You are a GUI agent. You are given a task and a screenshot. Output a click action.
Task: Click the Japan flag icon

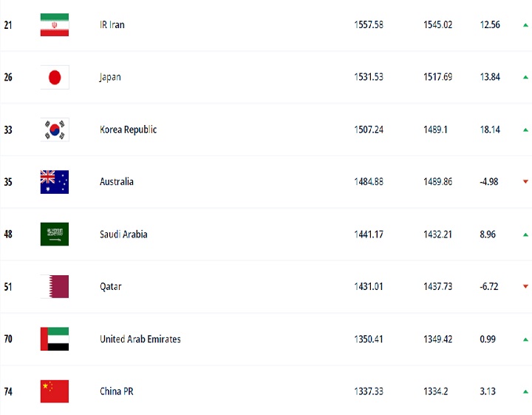coord(55,77)
